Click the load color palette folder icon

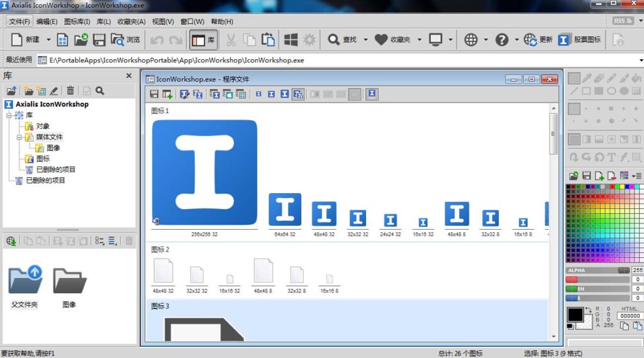click(574, 176)
